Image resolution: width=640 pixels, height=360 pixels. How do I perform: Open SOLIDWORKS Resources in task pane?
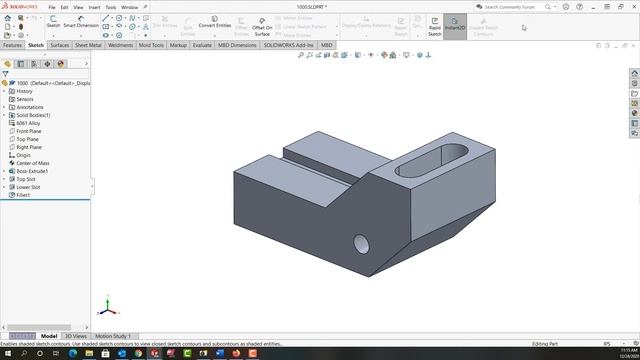click(x=634, y=73)
